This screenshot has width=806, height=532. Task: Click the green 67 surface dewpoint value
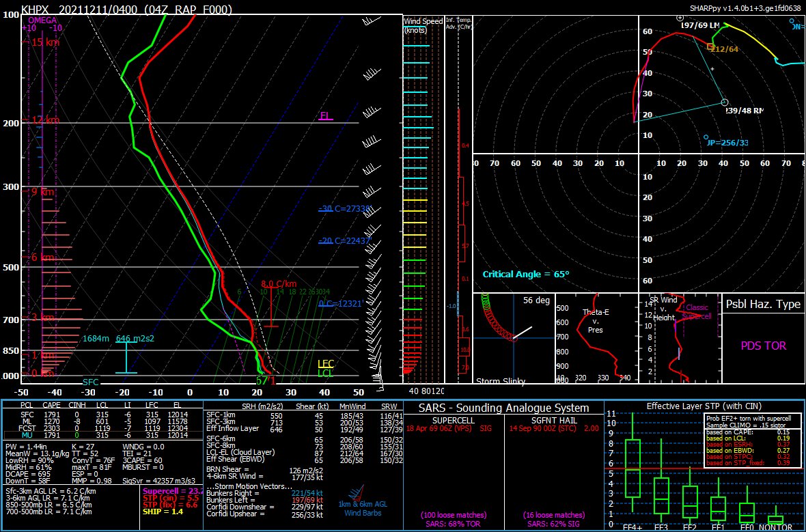pos(262,380)
